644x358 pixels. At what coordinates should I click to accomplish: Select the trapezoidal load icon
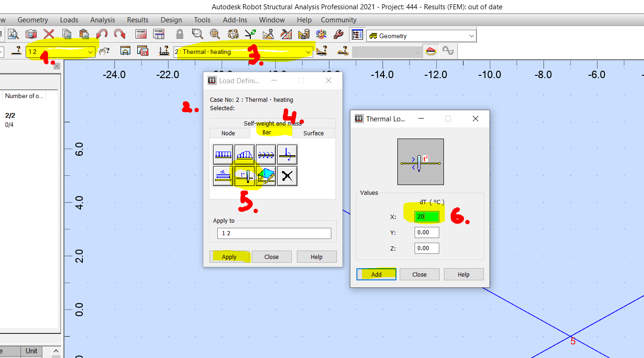[244, 154]
